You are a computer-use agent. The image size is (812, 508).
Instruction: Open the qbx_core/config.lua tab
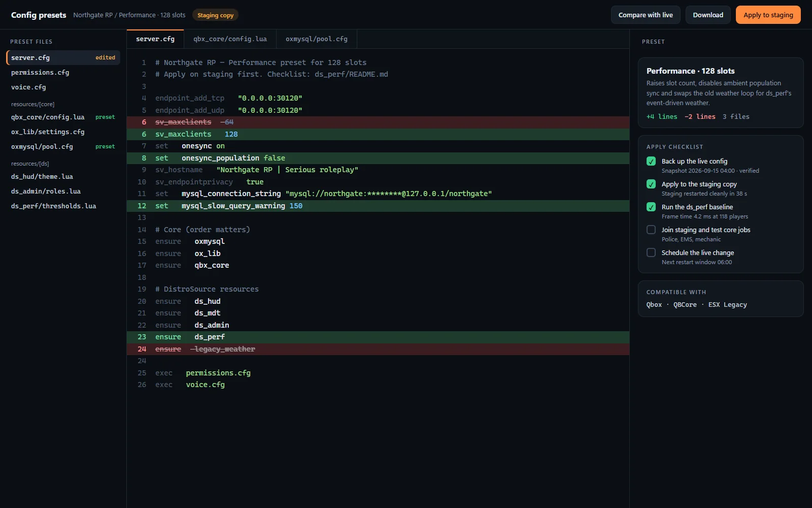point(230,39)
